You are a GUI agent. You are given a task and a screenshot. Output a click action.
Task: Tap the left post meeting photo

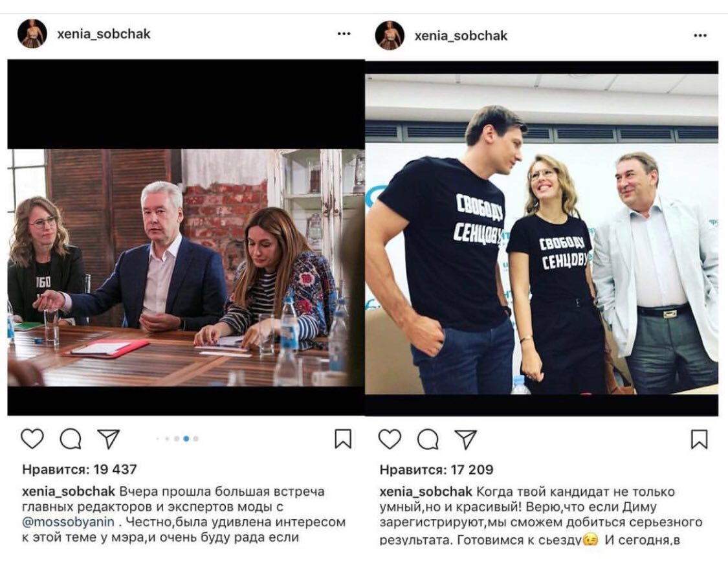click(186, 267)
